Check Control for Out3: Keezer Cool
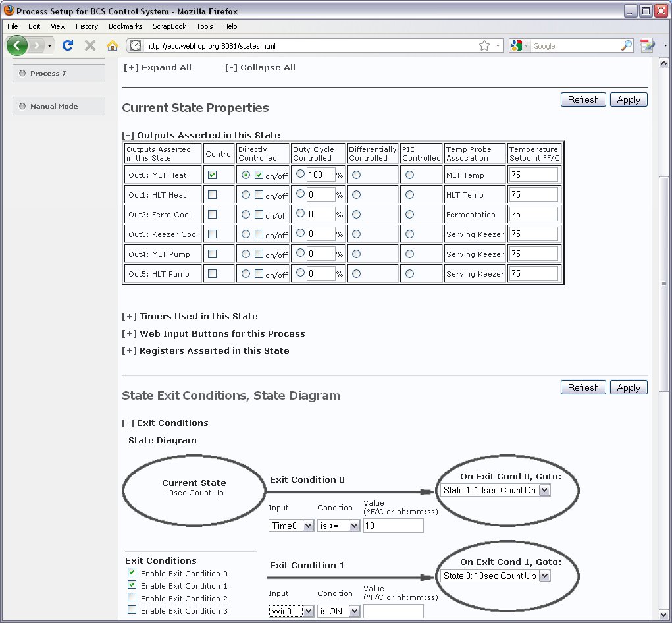The height and width of the screenshot is (623, 672). (x=212, y=234)
